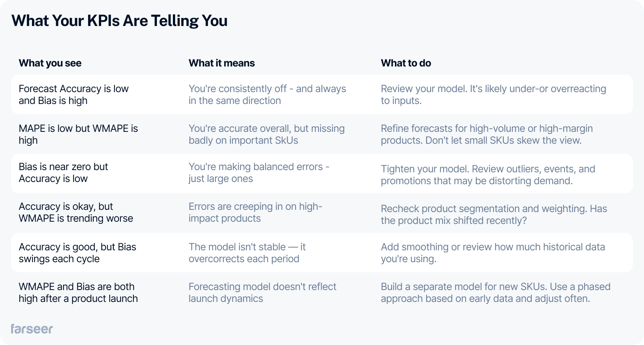Screen dimensions: 644x345
Task: Select the "What you see" column header
Action: (x=50, y=63)
